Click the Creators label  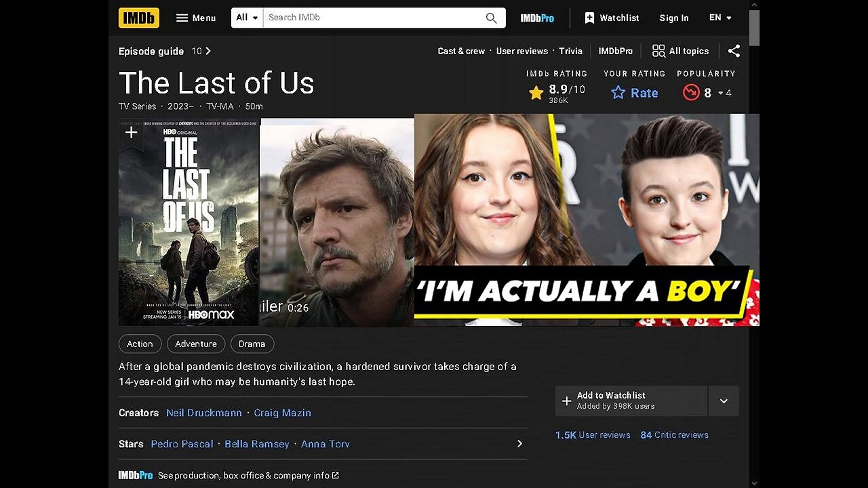pos(138,413)
